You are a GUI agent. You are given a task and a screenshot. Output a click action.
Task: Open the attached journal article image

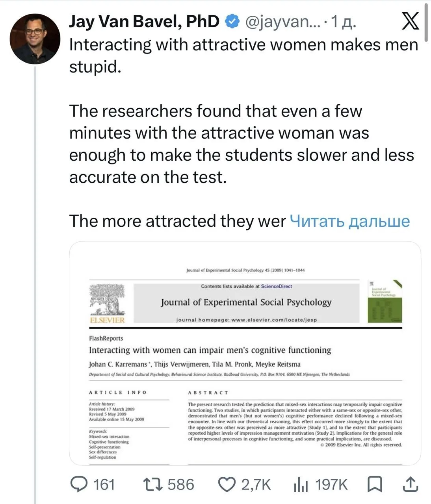pyautogui.click(x=245, y=353)
